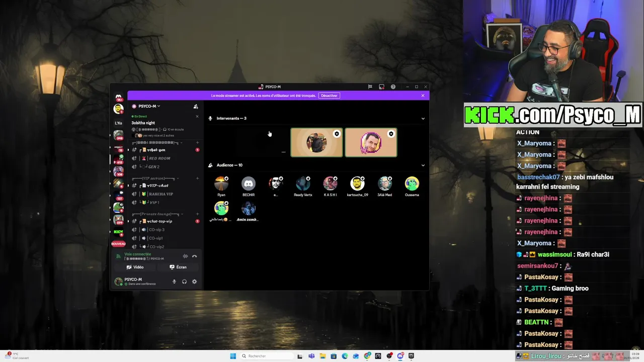Select audience member Amin zamb avatar
644x362 pixels.
[x=249, y=208]
